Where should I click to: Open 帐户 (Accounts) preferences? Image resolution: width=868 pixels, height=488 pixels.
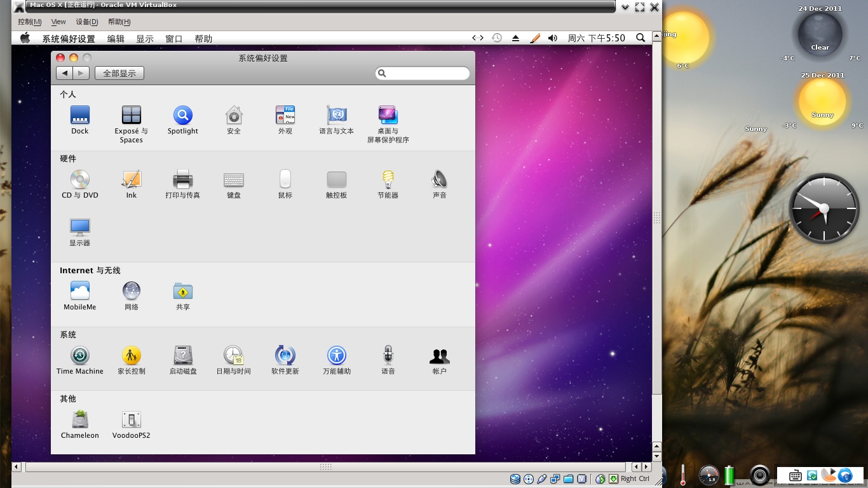pos(440,360)
